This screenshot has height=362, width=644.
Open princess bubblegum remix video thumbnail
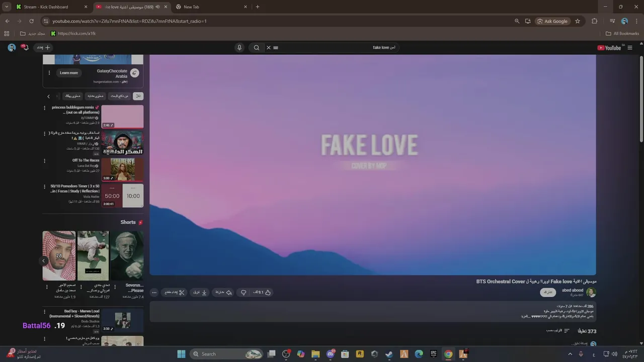coord(122,117)
